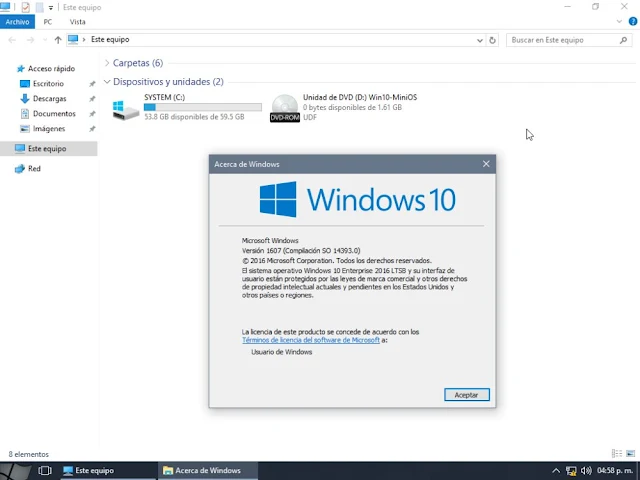Focus the Buscar en Este equipo search field
Viewport: 640px width, 480px height.
point(569,40)
